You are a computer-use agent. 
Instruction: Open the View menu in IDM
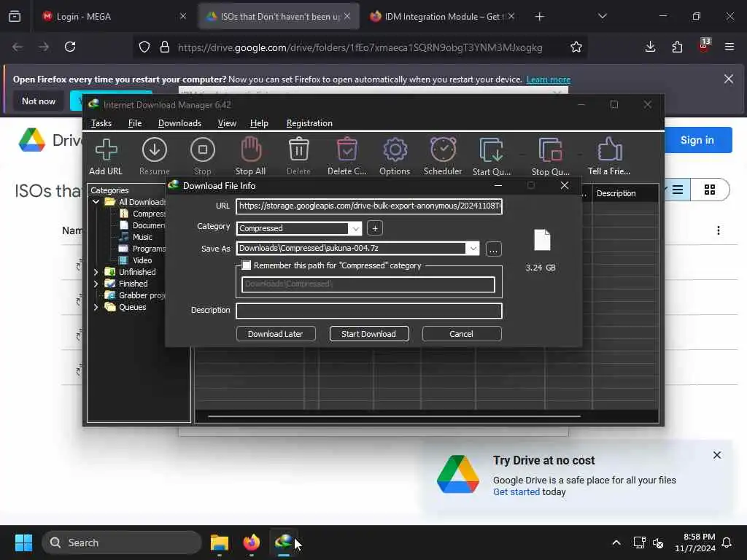click(227, 123)
